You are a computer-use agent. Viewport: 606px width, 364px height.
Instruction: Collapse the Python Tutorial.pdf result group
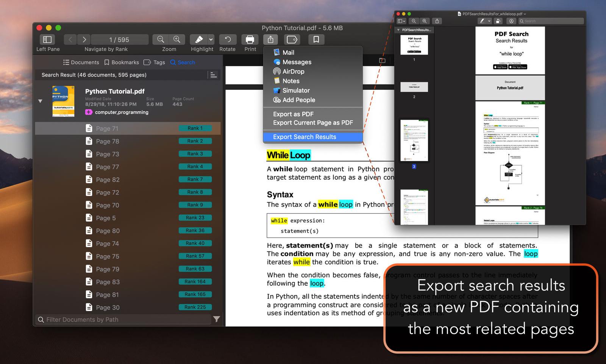coord(40,101)
